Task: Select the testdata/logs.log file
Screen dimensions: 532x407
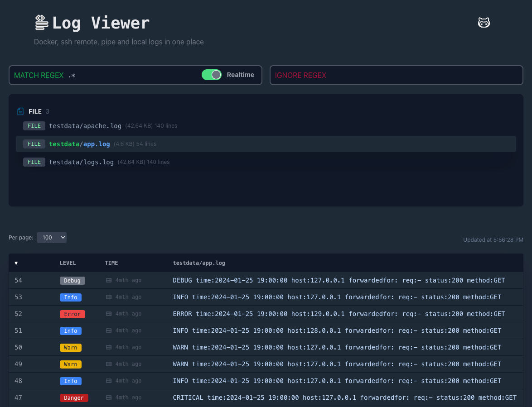Action: (x=81, y=162)
